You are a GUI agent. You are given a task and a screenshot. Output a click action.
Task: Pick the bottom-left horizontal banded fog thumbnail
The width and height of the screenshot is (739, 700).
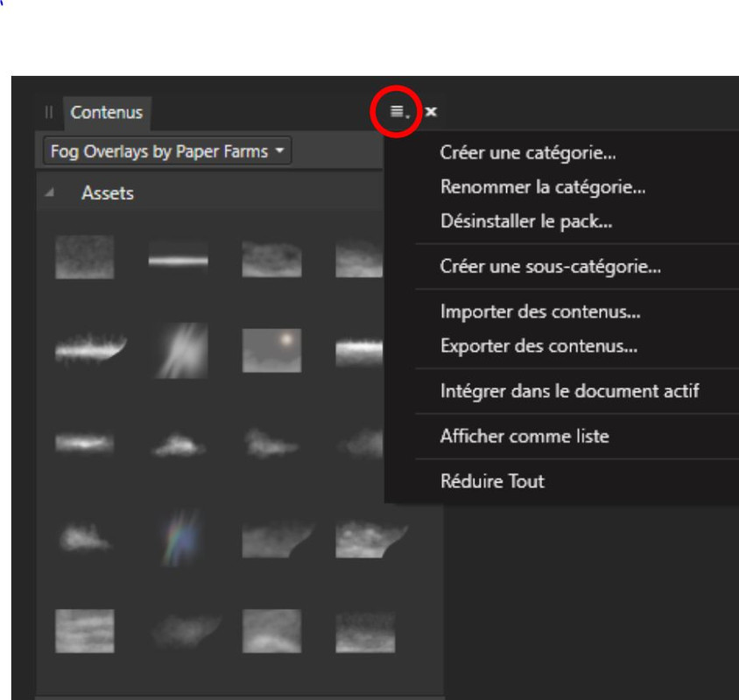point(84,631)
